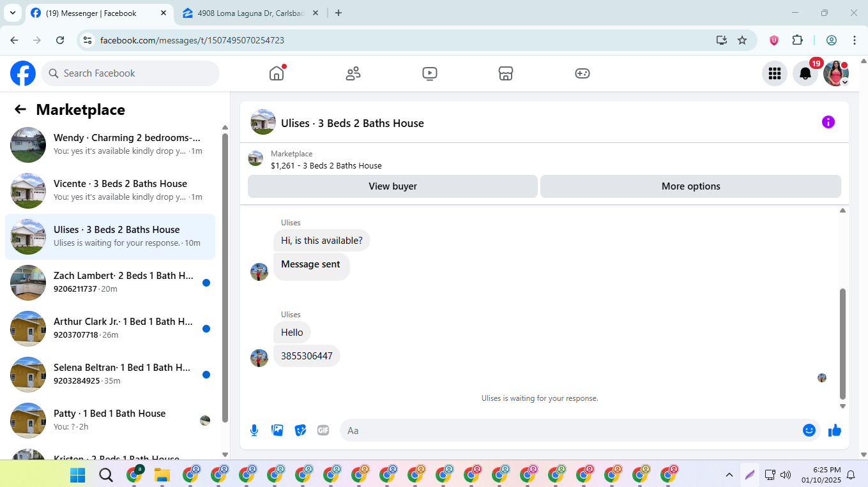Image resolution: width=868 pixels, height=487 pixels.
Task: Click the 'Hello' message bubble
Action: tap(292, 333)
